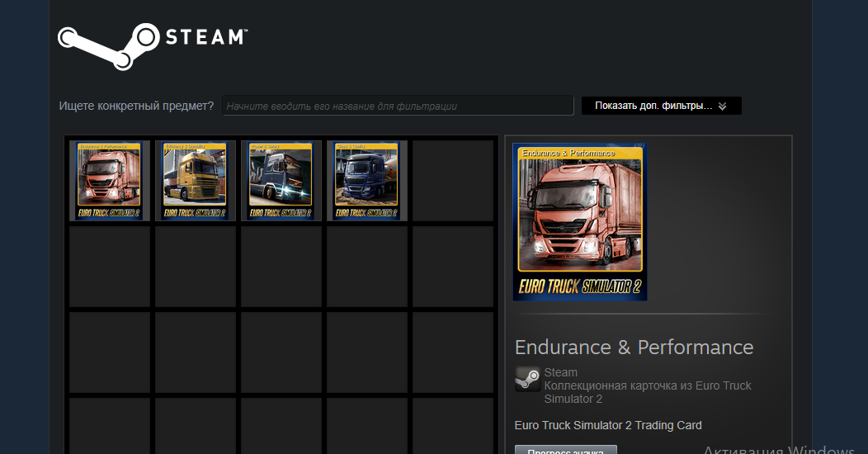Click the 'Steam' game name in details panel

[x=561, y=372]
